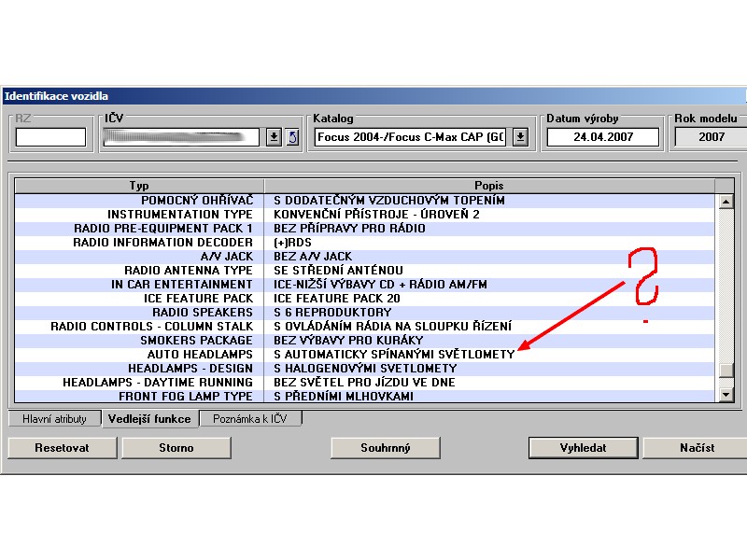747x560 pixels.
Task: Open the Poznámka k IČV tab
Action: point(251,419)
